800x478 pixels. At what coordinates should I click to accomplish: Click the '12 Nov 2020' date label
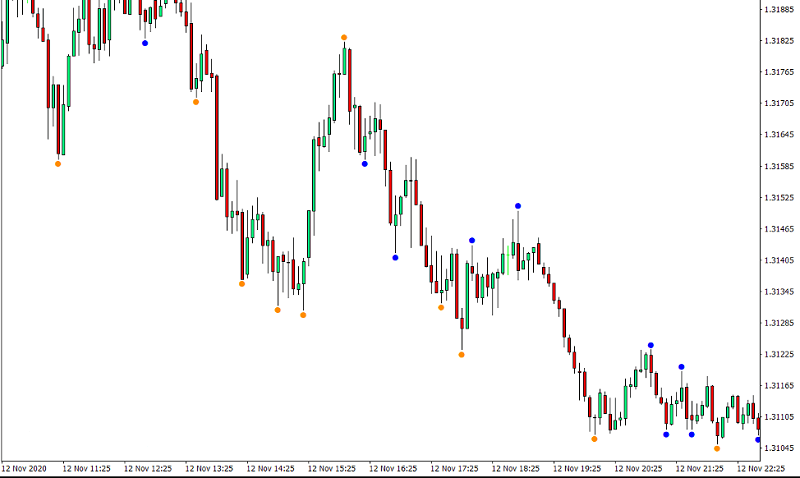(x=24, y=468)
